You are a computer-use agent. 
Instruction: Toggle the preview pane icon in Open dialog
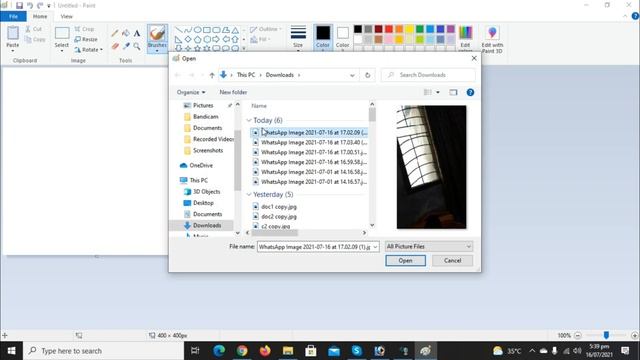coord(453,92)
